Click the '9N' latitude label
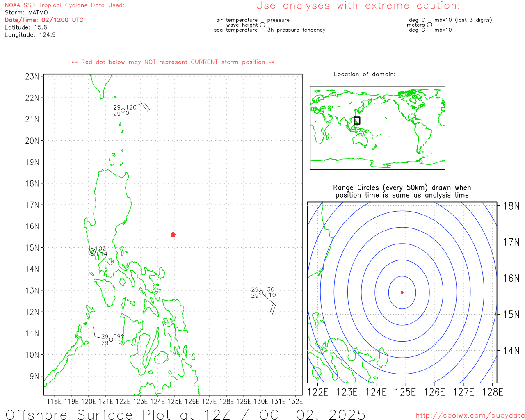The image size is (525, 420). click(x=34, y=376)
